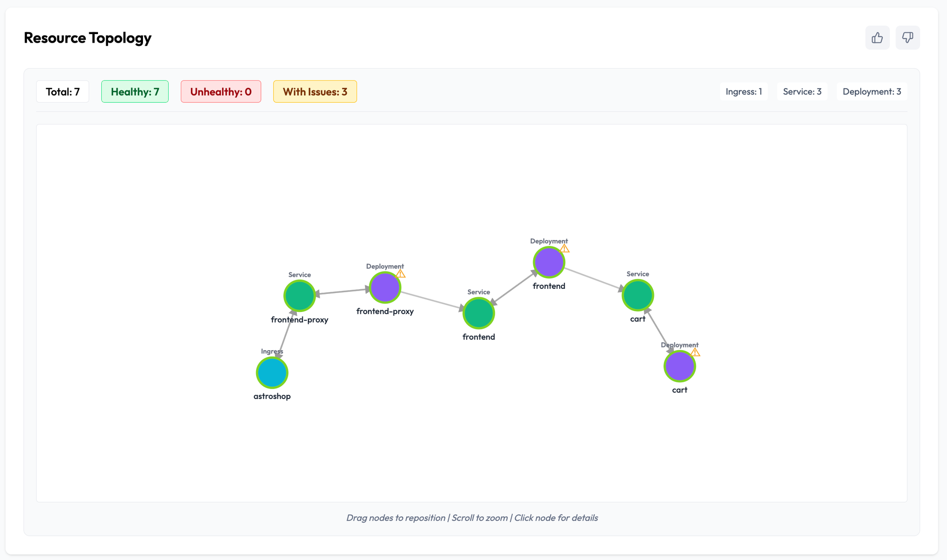Select the frontend-proxy Deployment node
Viewport: 947px width, 560px height.
pyautogui.click(x=384, y=287)
